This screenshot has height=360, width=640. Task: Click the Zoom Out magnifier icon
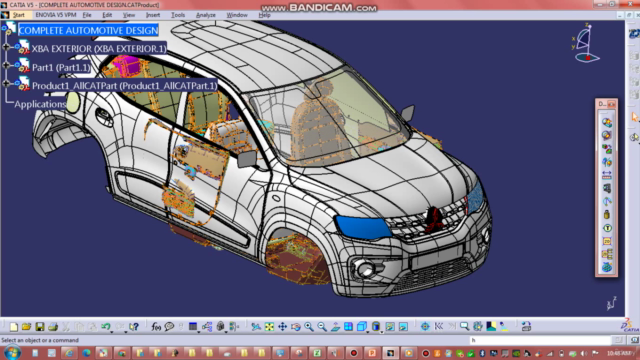(322, 327)
